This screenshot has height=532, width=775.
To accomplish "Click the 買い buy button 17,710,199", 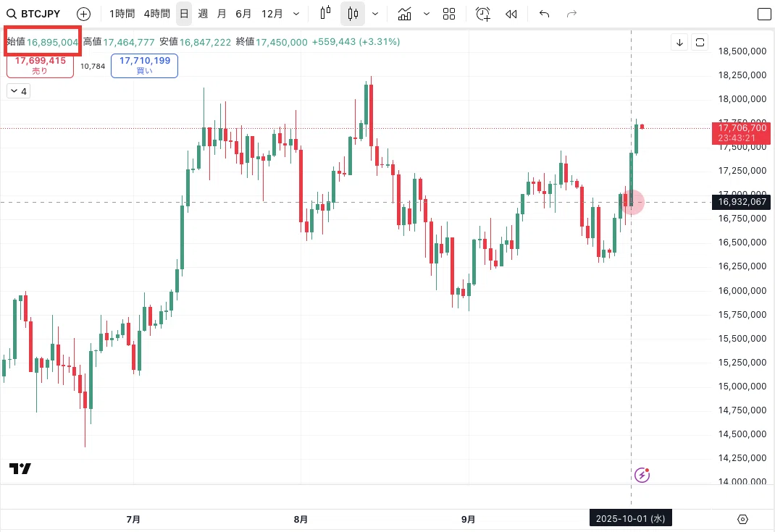I will coord(144,66).
